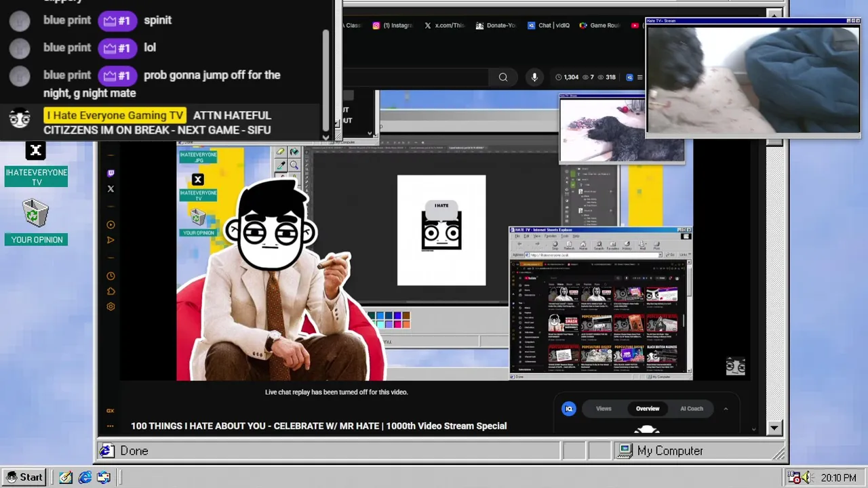Viewport: 868px width, 488px height.
Task: Click the X desktop icon above IHATEEVERYONE TV
Action: tap(36, 150)
